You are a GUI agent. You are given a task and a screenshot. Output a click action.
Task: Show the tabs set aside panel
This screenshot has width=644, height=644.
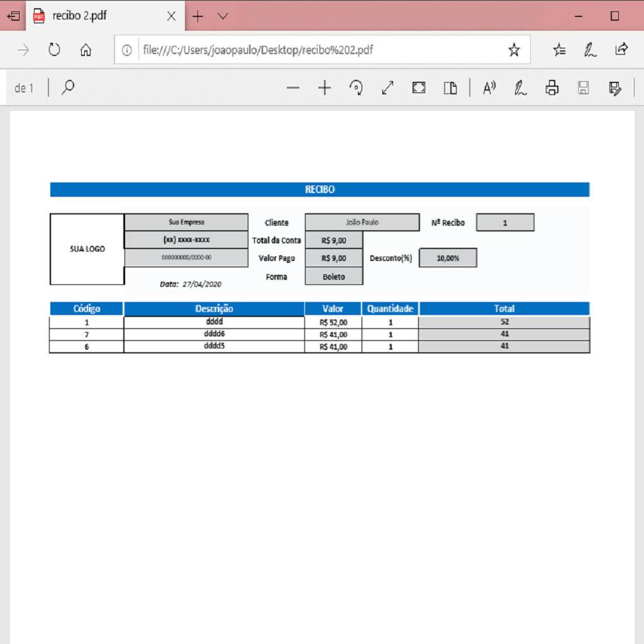pyautogui.click(x=13, y=16)
